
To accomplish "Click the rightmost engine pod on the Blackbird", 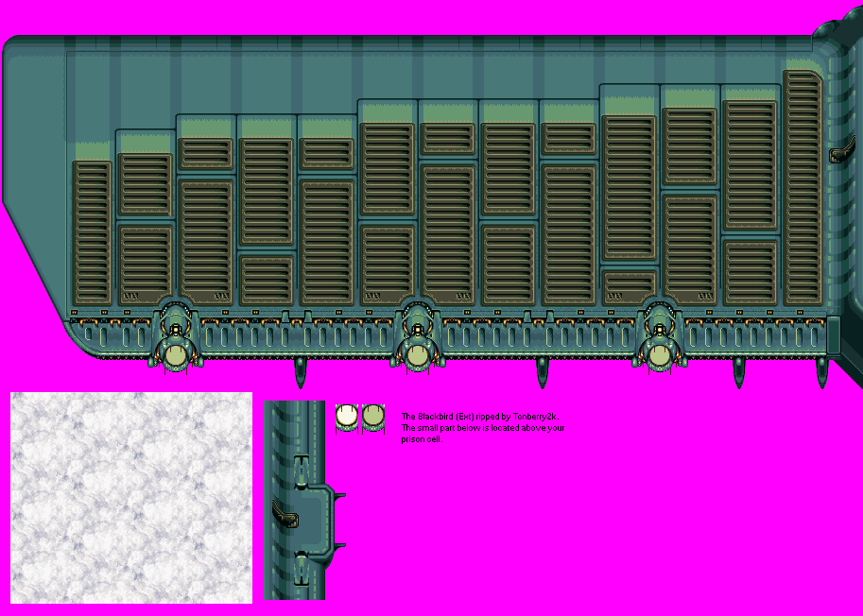I will [660, 336].
